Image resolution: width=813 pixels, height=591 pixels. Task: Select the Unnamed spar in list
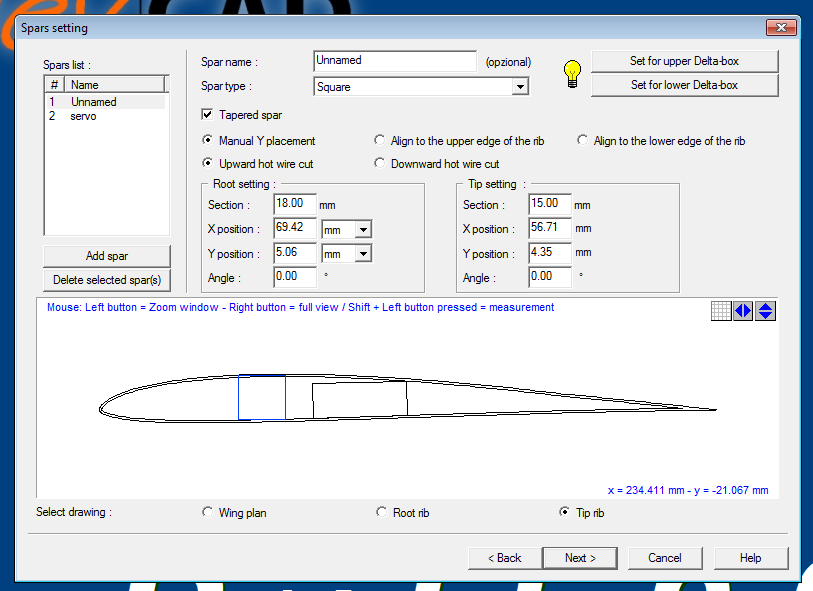(x=93, y=102)
